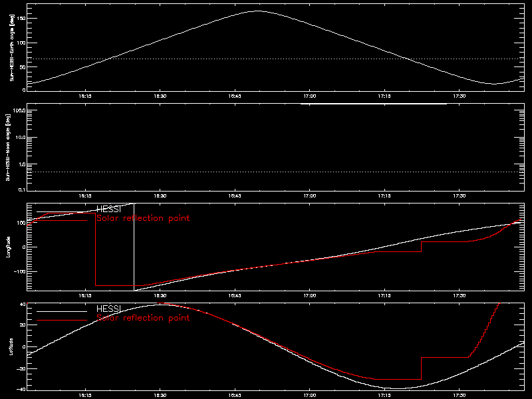
Task: Click the "Sun-HESSI-Earth angle [deg]" axis label
Action: (x=12, y=47)
